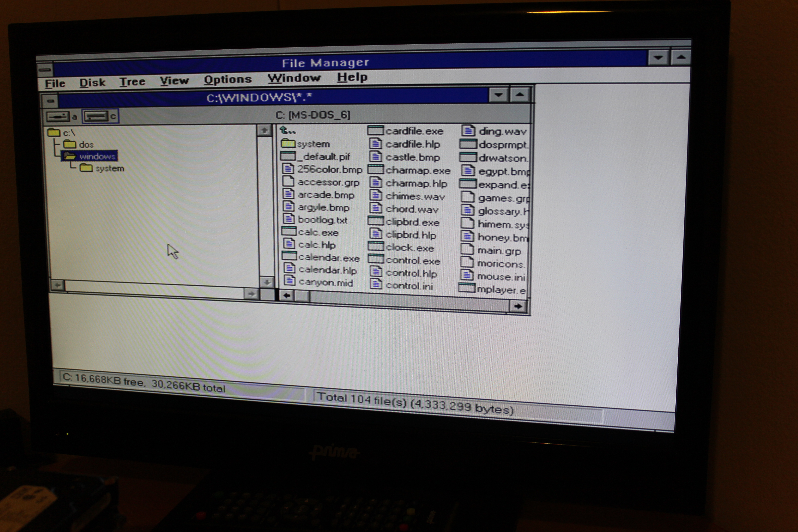Select charmap.hlp document icon
The width and height of the screenshot is (798, 532).
376,183
